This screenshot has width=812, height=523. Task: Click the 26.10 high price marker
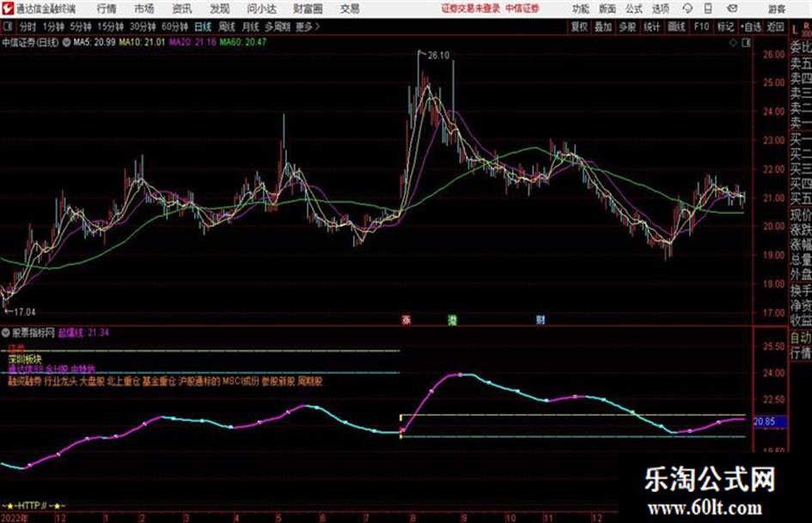tap(438, 56)
